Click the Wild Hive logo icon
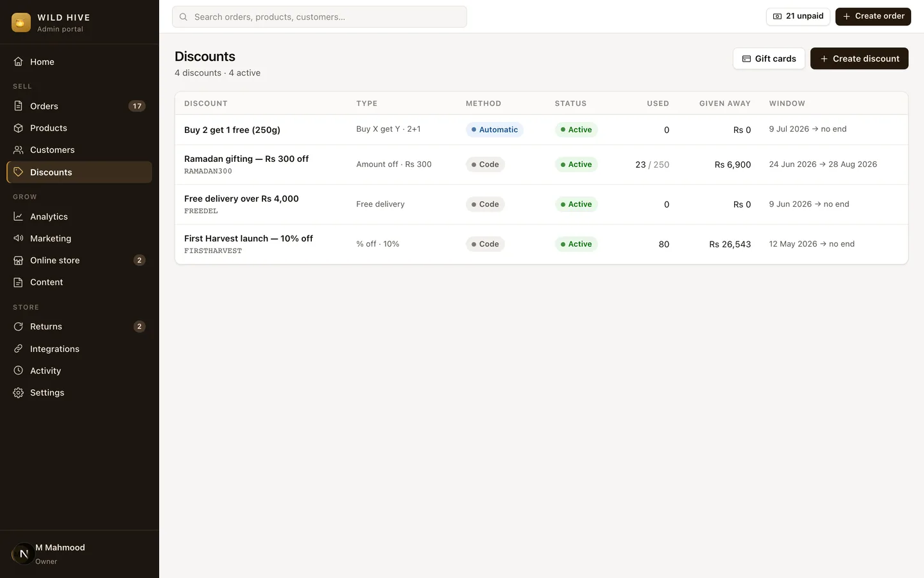Viewport: 924px width, 578px height. point(21,22)
